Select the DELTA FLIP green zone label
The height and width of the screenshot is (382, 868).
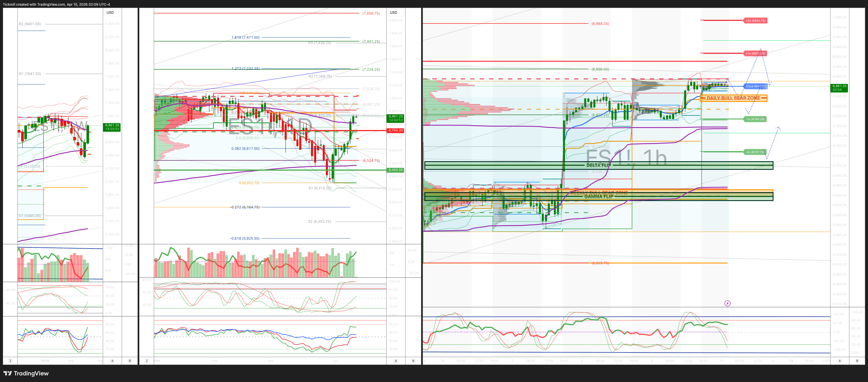pyautogui.click(x=599, y=166)
